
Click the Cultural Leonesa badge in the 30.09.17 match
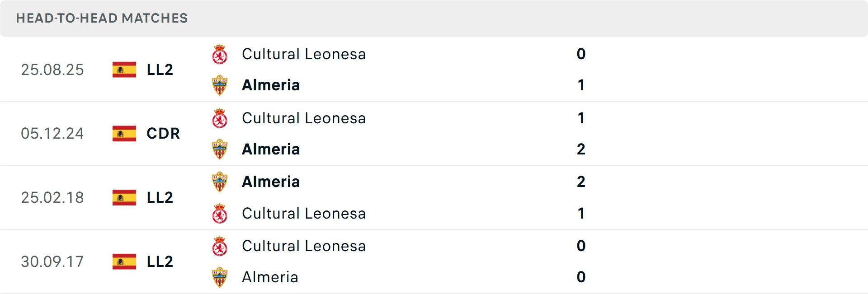pyautogui.click(x=220, y=246)
